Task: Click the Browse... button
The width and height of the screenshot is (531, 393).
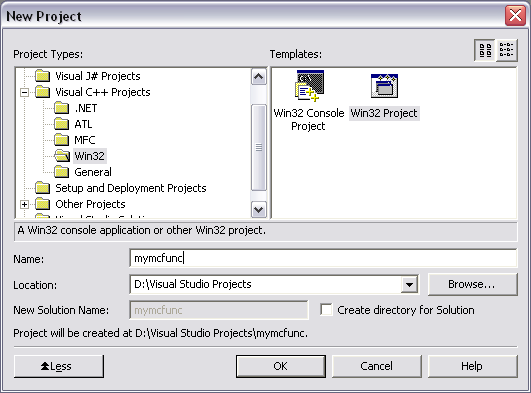Action: [x=472, y=285]
